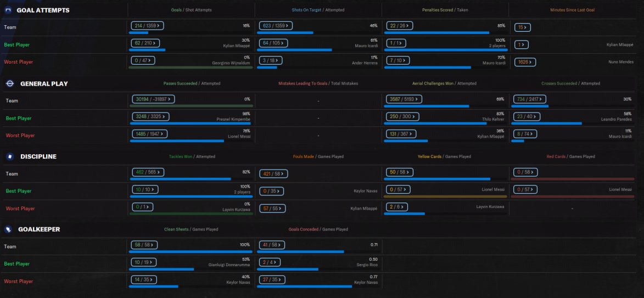The height and width of the screenshot is (298, 644).
Task: Click the General Play section icon
Action: [10, 83]
